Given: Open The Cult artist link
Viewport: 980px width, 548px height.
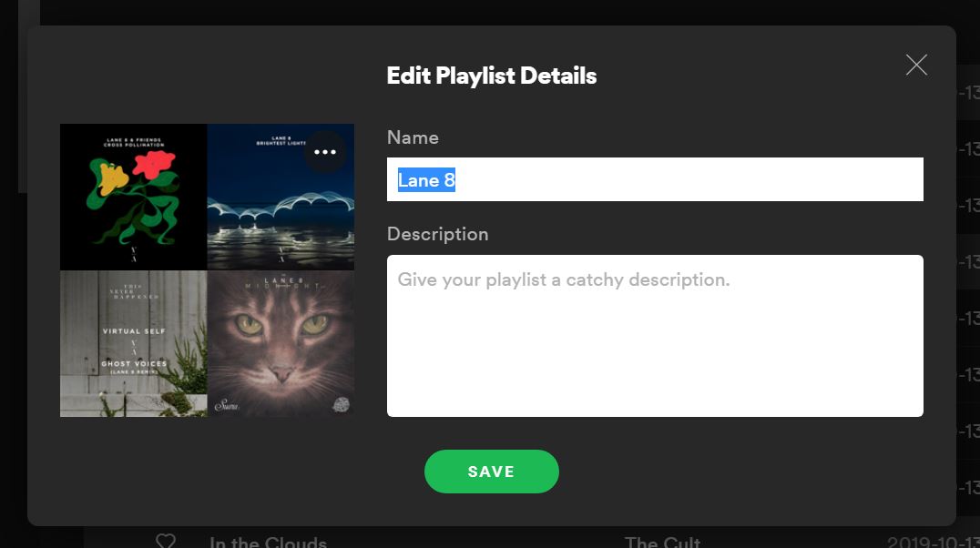Looking at the screenshot, I should point(662,542).
